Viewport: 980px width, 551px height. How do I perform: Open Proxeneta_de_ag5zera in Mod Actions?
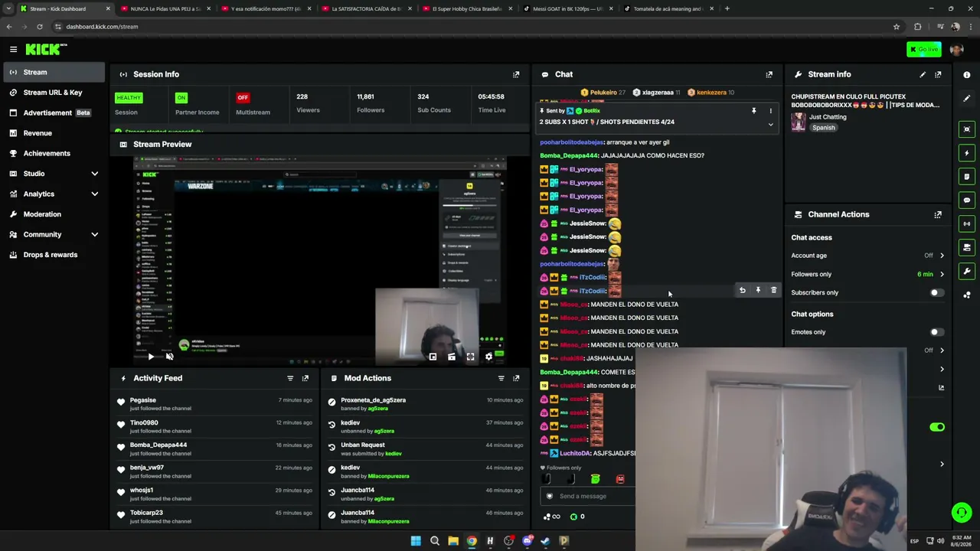[x=373, y=399]
